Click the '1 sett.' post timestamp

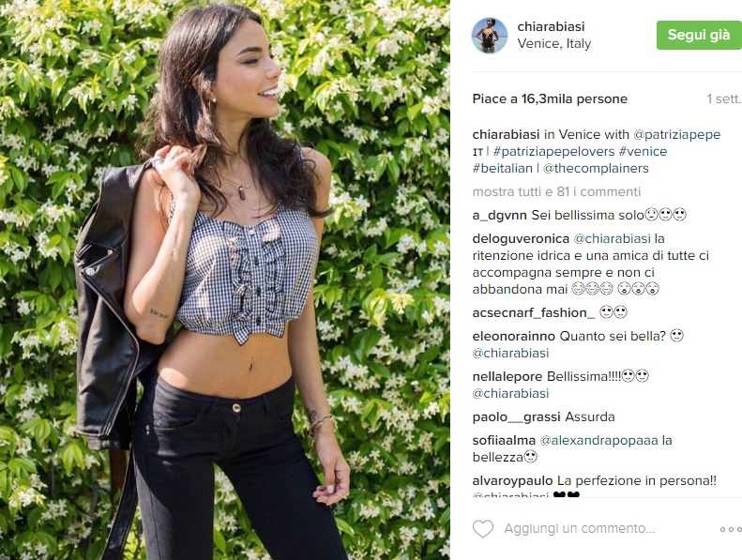tap(723, 98)
